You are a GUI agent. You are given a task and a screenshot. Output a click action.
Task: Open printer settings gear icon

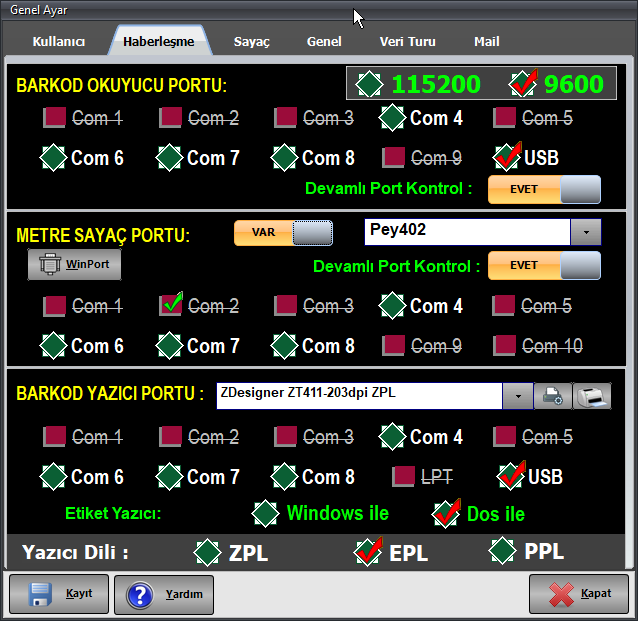(x=553, y=396)
